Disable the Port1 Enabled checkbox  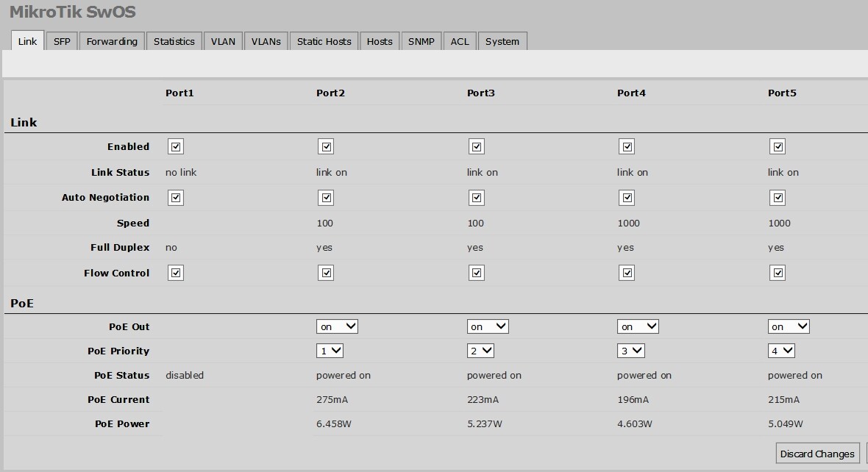pos(176,147)
